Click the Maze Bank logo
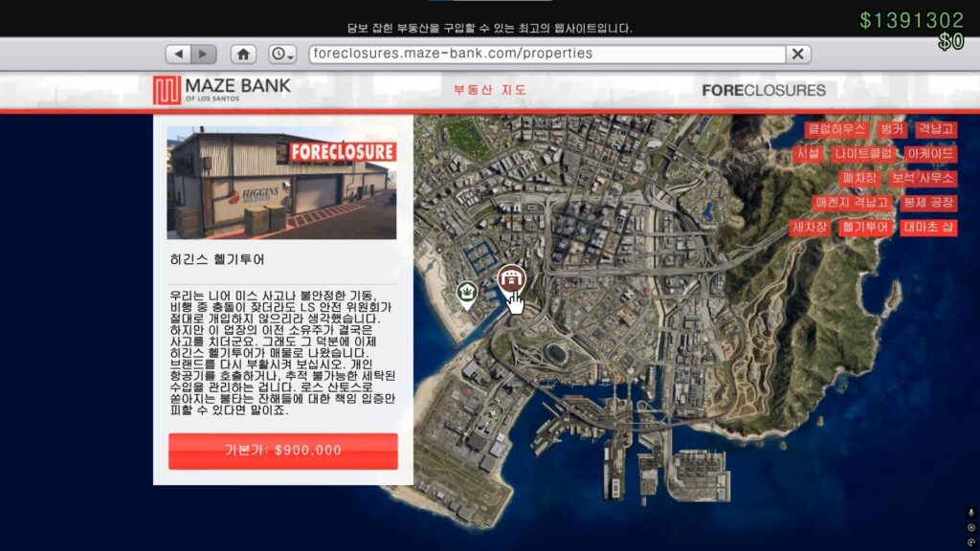980x551 pixels. pyautogui.click(x=222, y=90)
